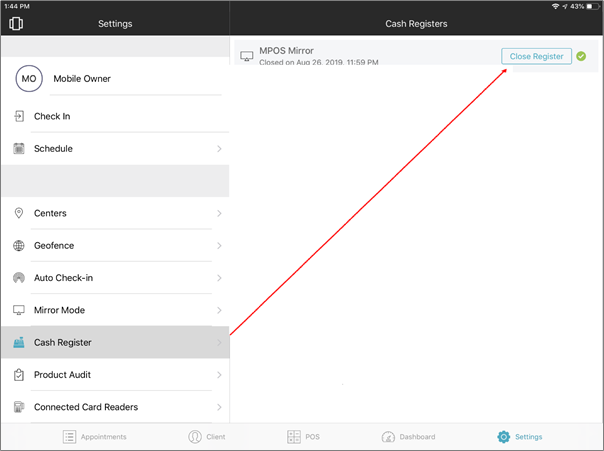
Task: Tap the Schedule calendar icon
Action: tap(19, 148)
